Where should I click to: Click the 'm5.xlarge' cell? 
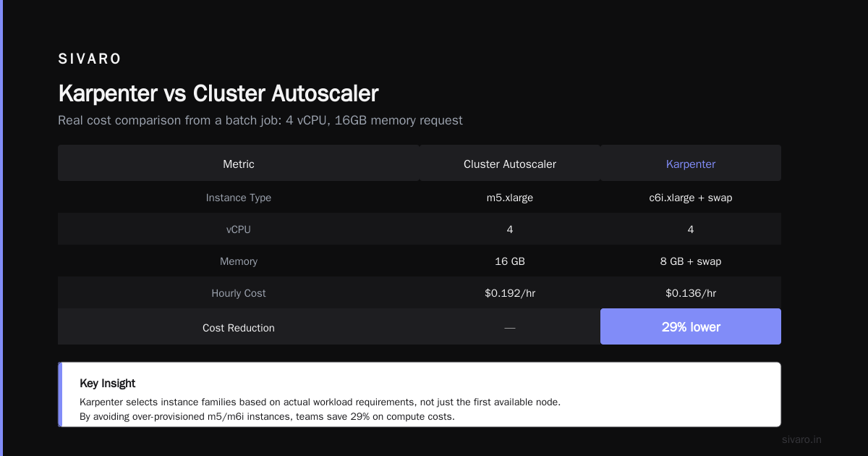click(510, 198)
